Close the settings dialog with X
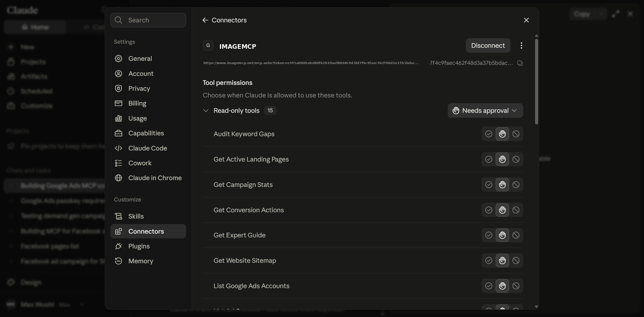Screen dimensions: 644x317 [x=526, y=20]
